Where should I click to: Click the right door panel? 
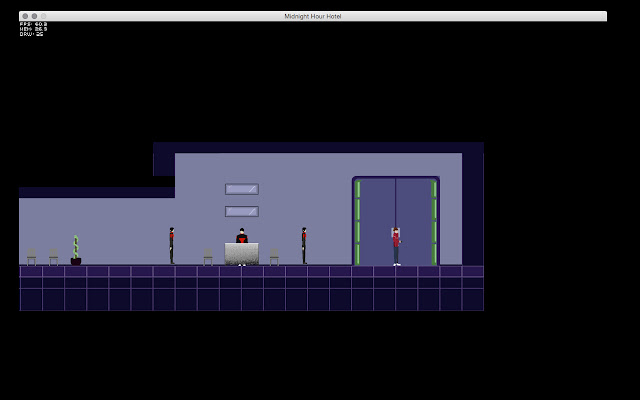tap(413, 222)
